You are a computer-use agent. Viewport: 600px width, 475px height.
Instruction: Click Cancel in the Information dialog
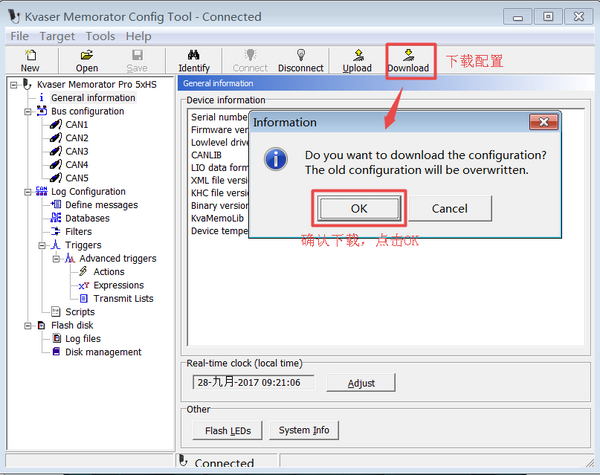click(x=450, y=209)
